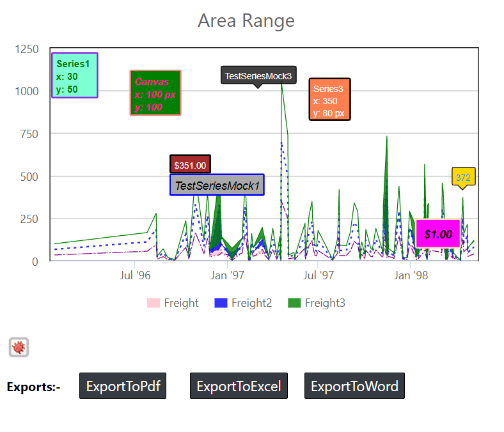Screen dimensions: 504x432
Task: Click the 1000 y-axis label
Action: pyautogui.click(x=27, y=91)
